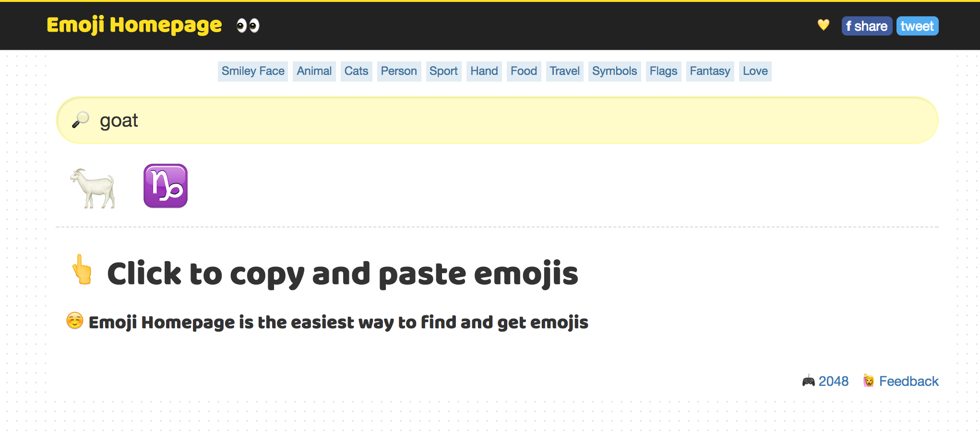980x431 pixels.
Task: Share on Facebook with f share button
Action: click(x=867, y=26)
